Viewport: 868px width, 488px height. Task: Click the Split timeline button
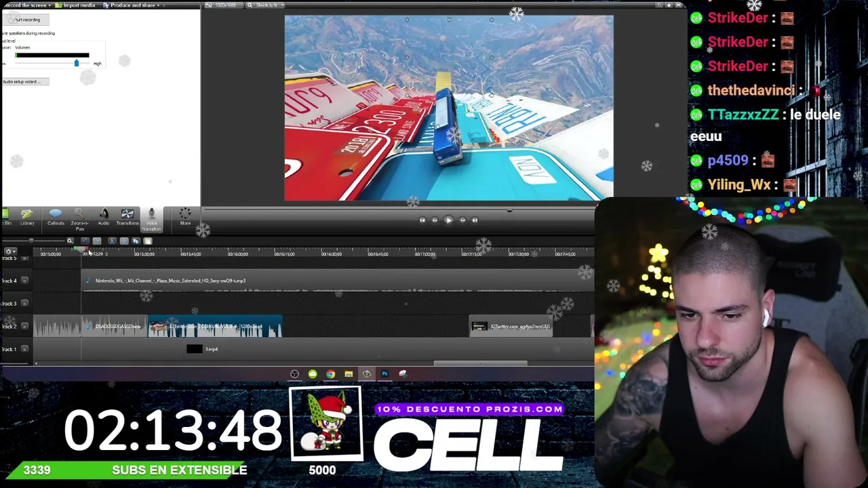coord(123,241)
